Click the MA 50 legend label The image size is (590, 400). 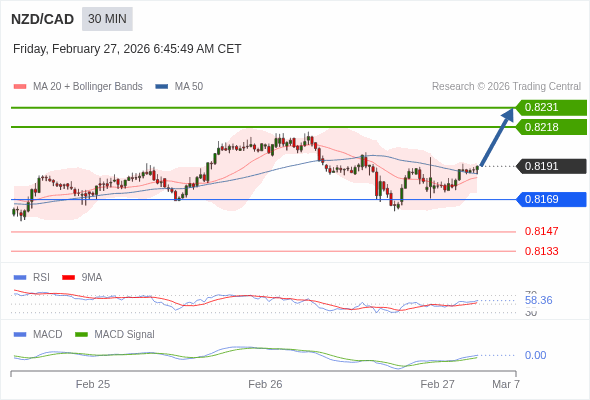click(x=189, y=87)
